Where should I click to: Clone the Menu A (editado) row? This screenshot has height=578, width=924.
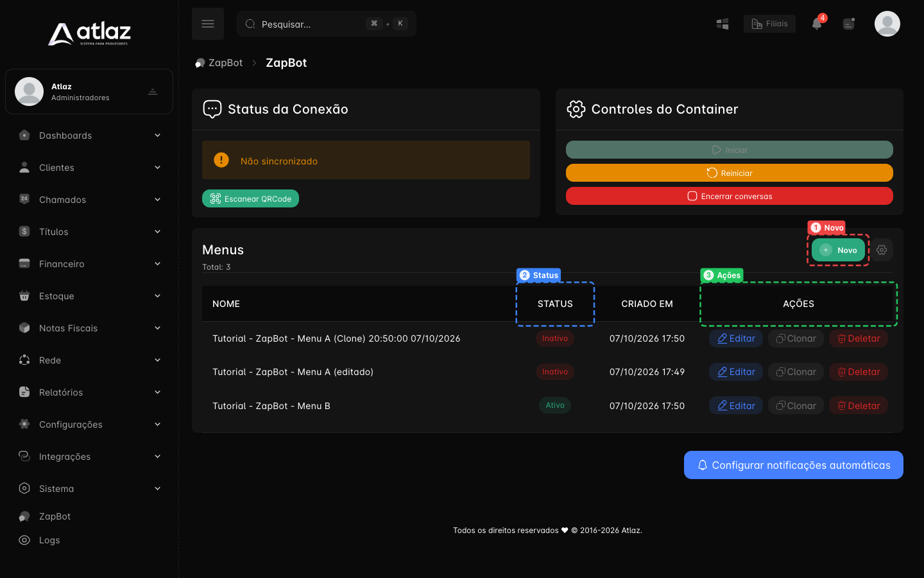click(x=796, y=372)
